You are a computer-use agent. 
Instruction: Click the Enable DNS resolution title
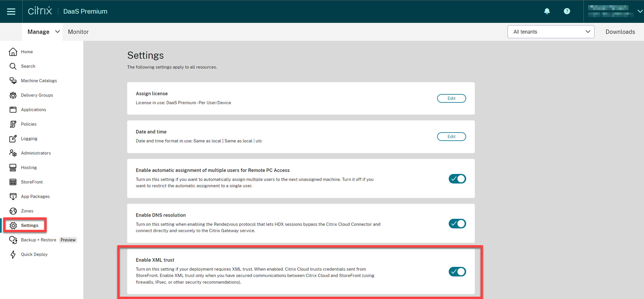point(161,215)
